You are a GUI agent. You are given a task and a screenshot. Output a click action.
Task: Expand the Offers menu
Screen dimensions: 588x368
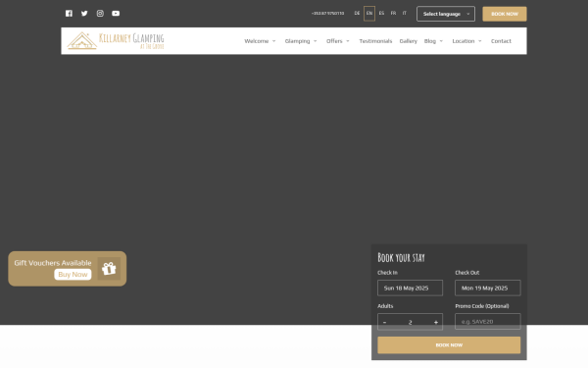(x=337, y=41)
